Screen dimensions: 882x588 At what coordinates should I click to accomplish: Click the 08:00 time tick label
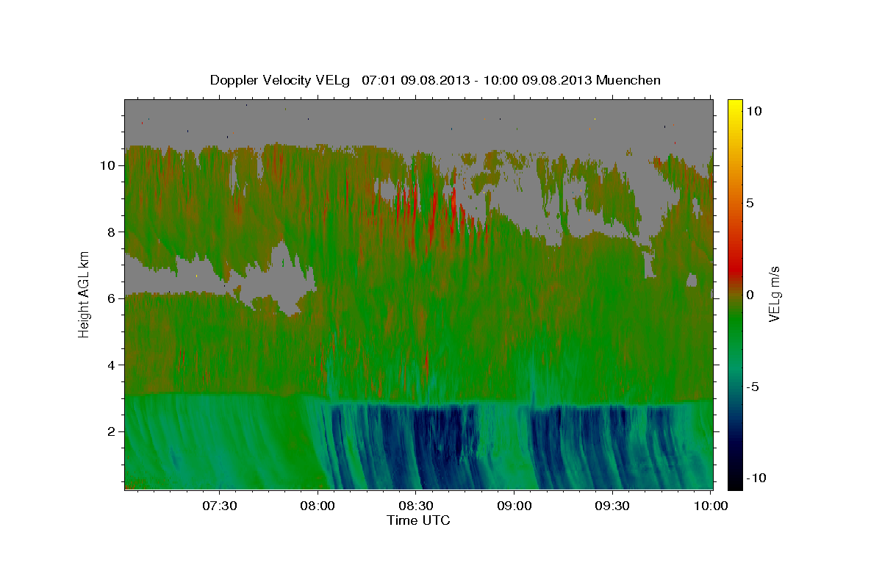[318, 506]
